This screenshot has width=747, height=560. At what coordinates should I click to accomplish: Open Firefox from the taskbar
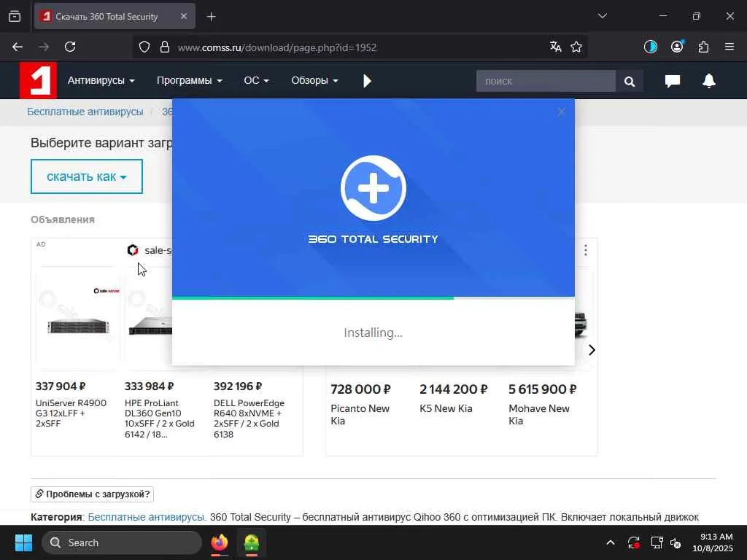coord(220,542)
